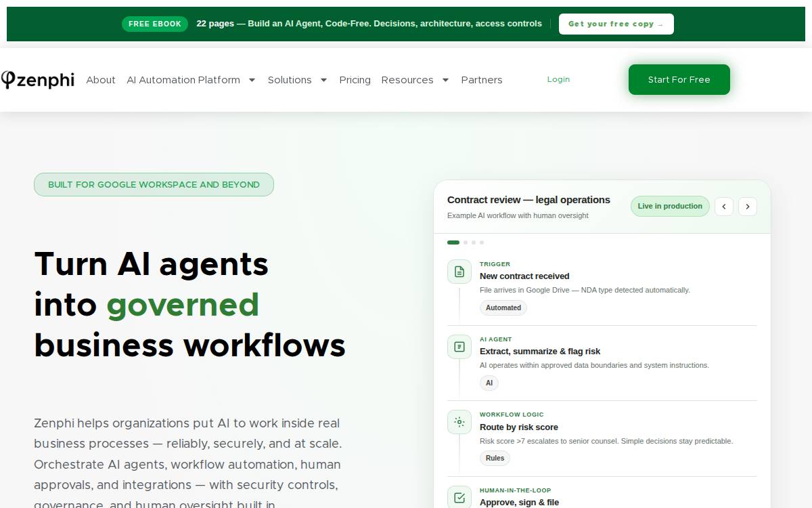Image resolution: width=812 pixels, height=508 pixels.
Task: Expand the Resources dropdown arrow
Action: tap(445, 80)
